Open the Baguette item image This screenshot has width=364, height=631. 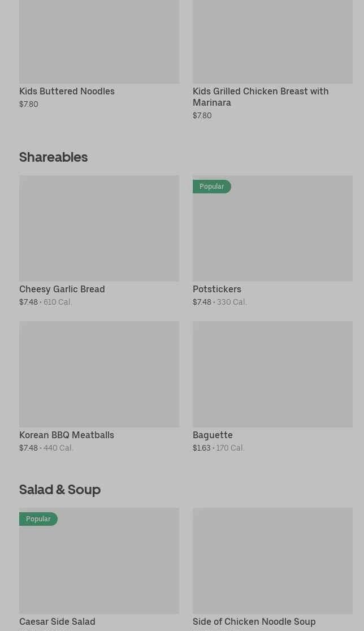272,374
